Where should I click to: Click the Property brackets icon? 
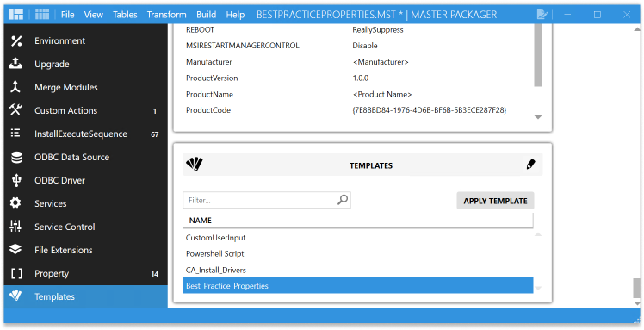(16, 273)
